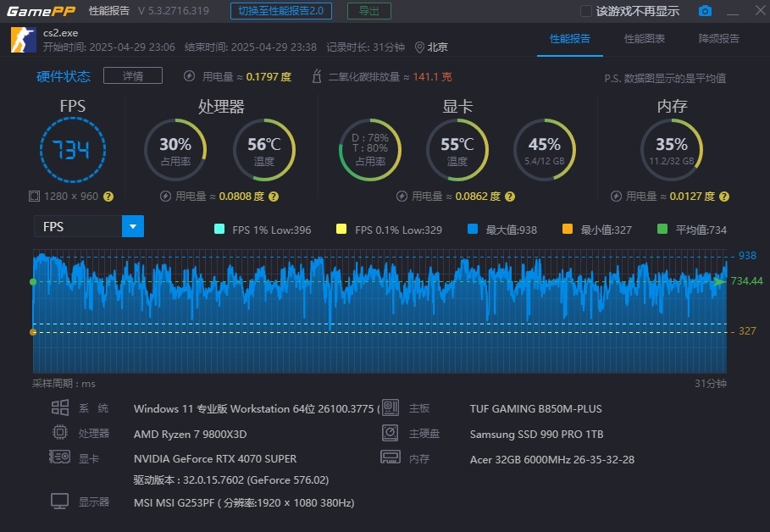Click the memory power lightning icon
770x532 pixels.
(616, 197)
